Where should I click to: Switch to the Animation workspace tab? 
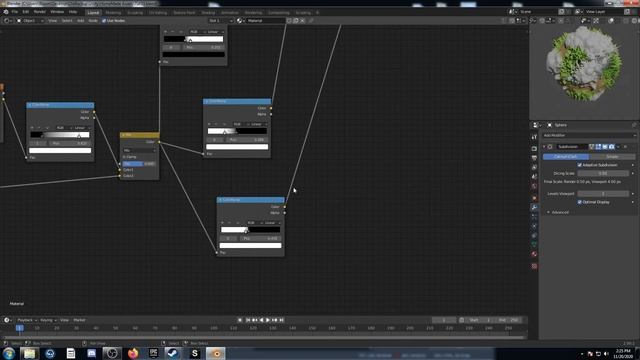(230, 12)
